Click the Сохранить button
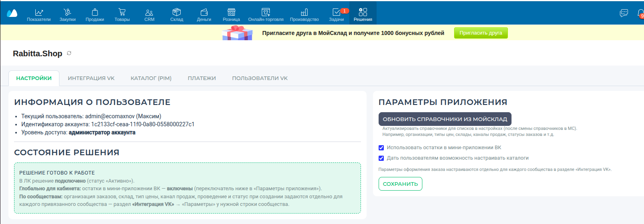The height and width of the screenshot is (224, 644). click(x=400, y=184)
